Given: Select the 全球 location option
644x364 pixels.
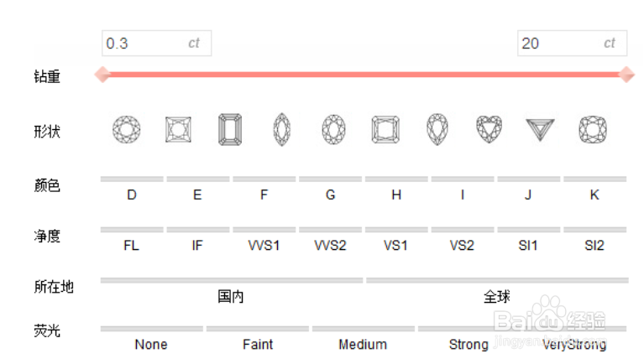Looking at the screenshot, I should click(497, 291).
